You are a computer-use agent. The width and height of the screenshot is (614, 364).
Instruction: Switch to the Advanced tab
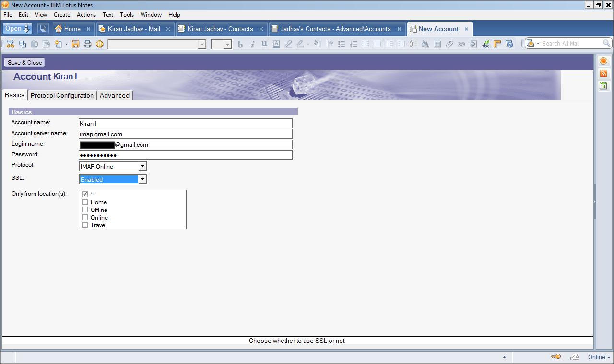[x=115, y=95]
